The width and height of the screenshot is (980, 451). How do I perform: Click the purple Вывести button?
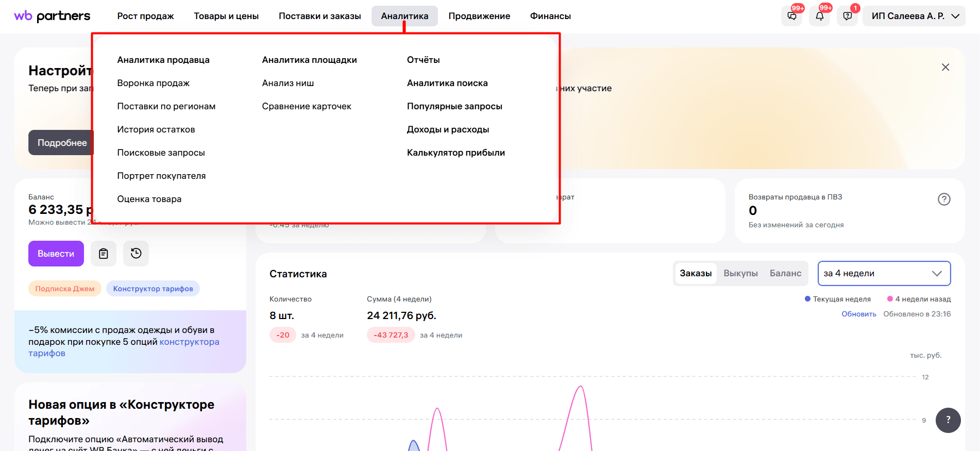[56, 254]
